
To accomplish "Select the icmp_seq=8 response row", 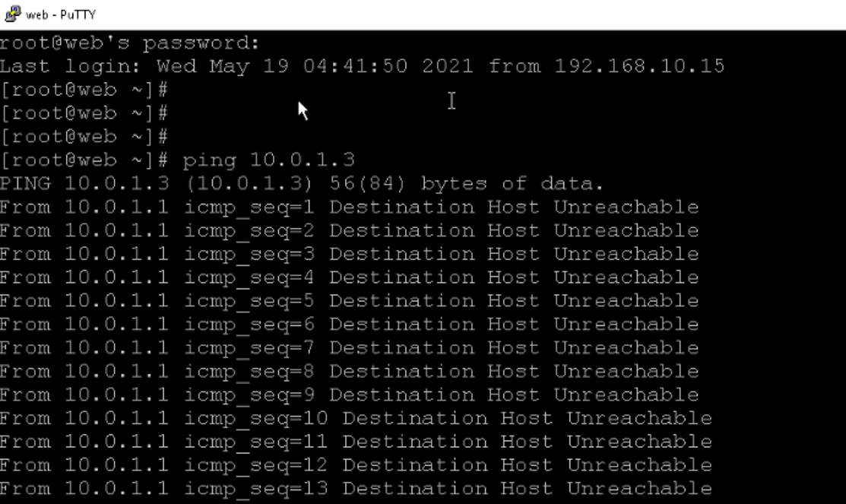I will click(x=350, y=371).
